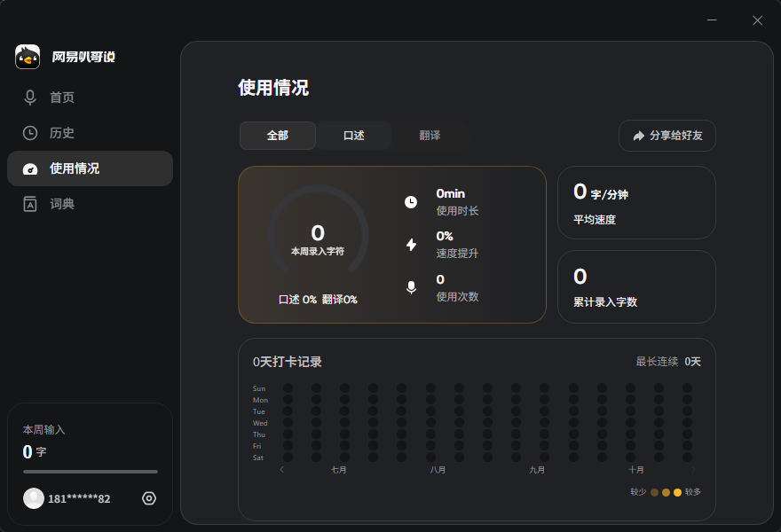The width and height of the screenshot is (781, 532).
Task: Click the 平均速度 card
Action: pos(636,202)
